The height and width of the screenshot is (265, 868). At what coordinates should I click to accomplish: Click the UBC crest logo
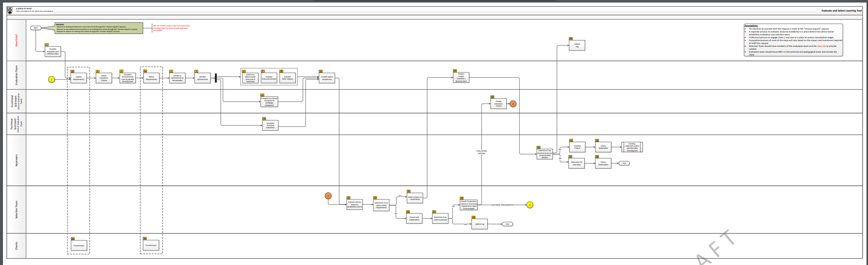tap(10, 10)
